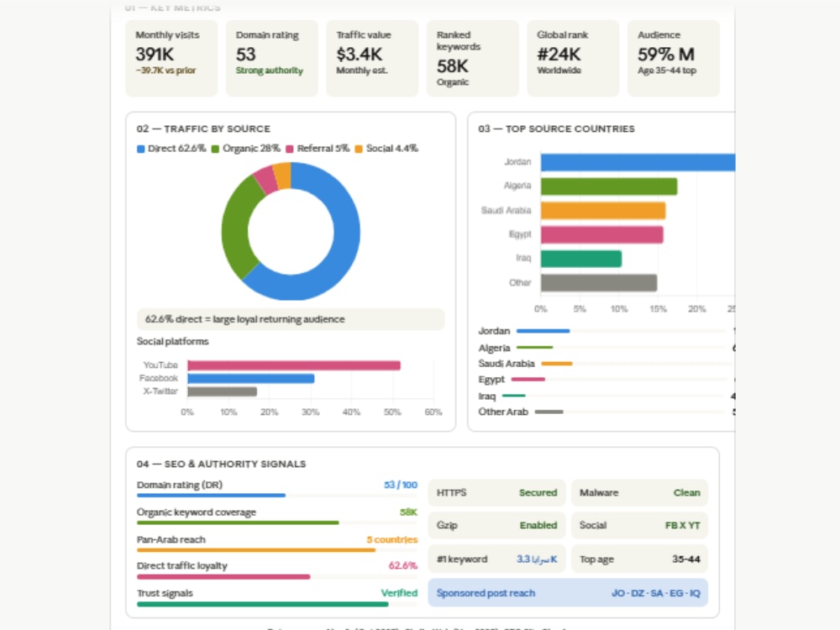This screenshot has width=840, height=630.
Task: Click the '-39.7K vs prior' text
Action: coord(165,71)
